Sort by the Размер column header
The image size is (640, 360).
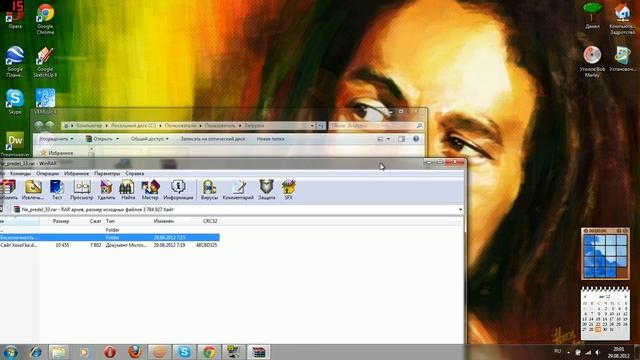[61, 221]
